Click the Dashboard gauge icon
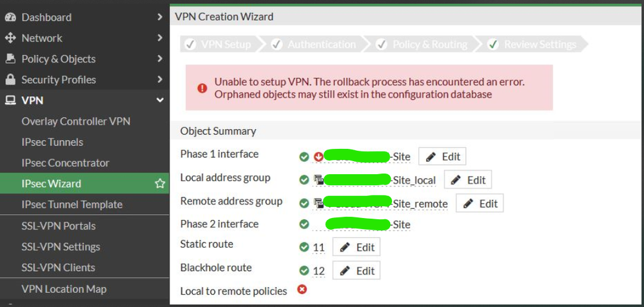The height and width of the screenshot is (307, 644). tap(10, 17)
